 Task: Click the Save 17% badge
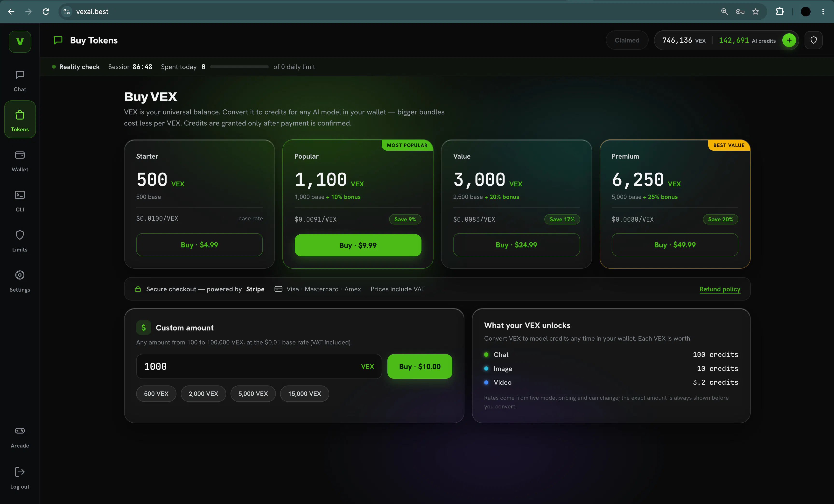tap(562, 219)
